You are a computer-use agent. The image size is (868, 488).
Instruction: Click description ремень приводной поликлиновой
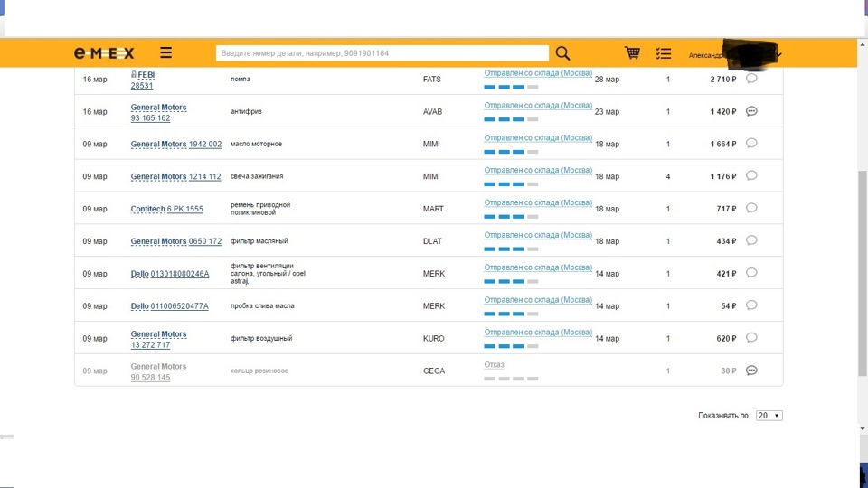tap(260, 209)
